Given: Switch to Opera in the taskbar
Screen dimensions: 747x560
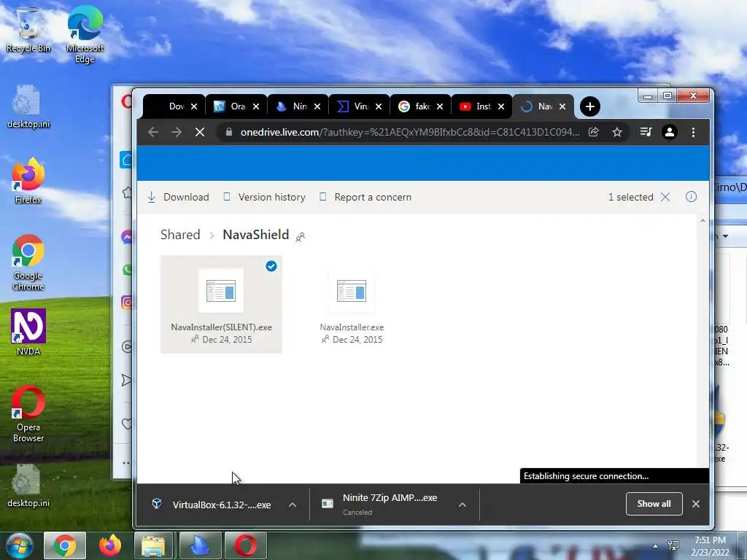Looking at the screenshot, I should coord(245,545).
